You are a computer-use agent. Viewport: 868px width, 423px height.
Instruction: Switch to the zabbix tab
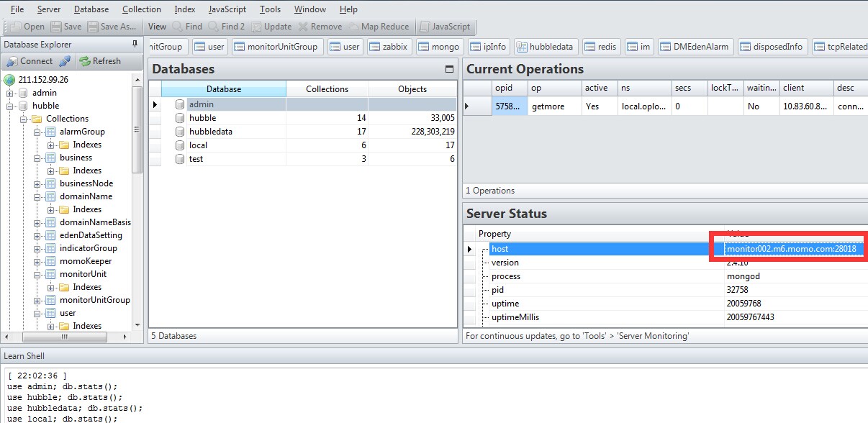[388, 47]
